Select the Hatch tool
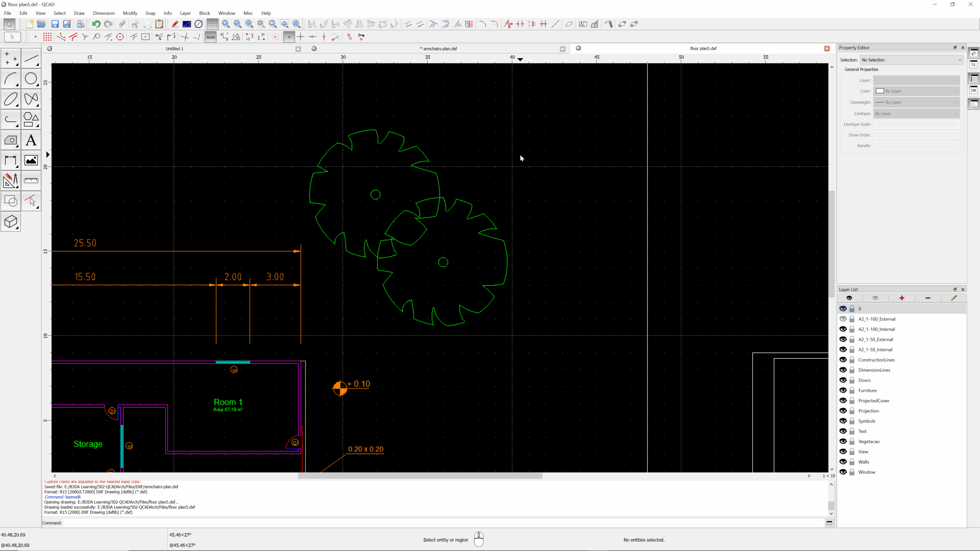980x551 pixels. [x=11, y=140]
